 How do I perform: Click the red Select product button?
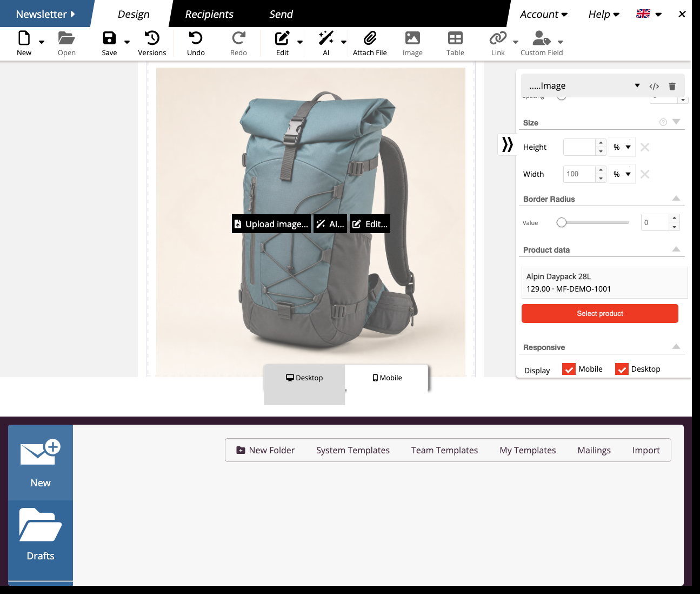pos(600,313)
